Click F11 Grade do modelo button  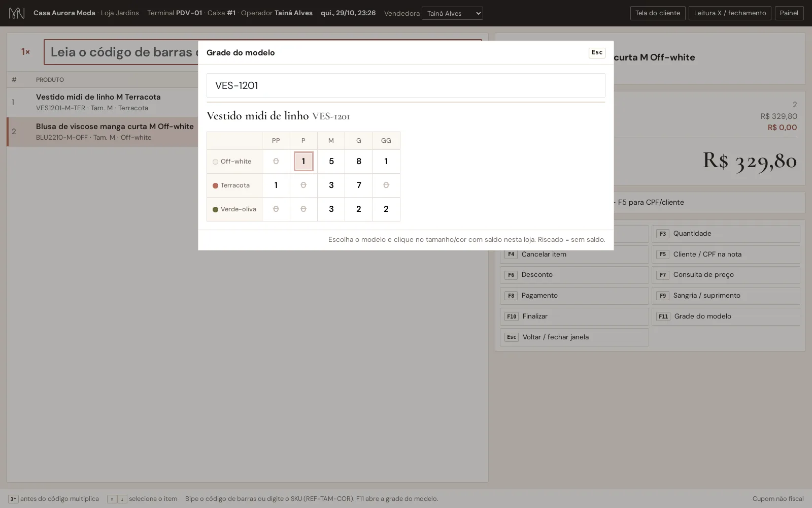click(x=726, y=316)
